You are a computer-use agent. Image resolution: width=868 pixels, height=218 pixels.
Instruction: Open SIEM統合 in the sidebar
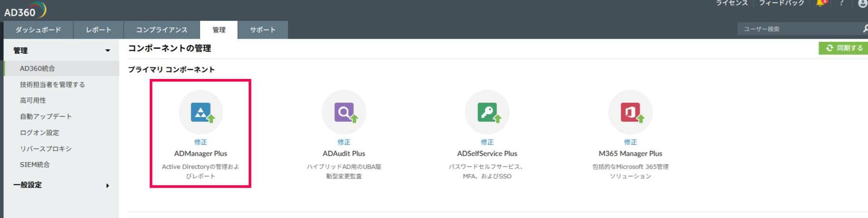(35, 165)
